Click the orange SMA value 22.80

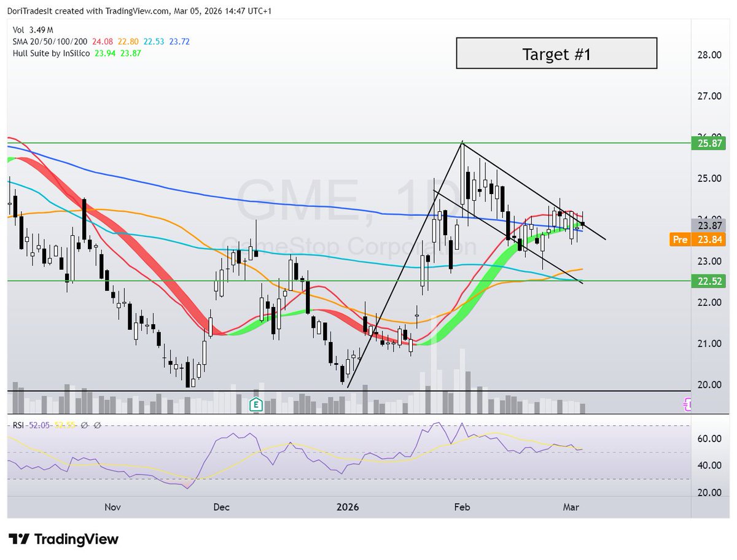click(x=128, y=42)
